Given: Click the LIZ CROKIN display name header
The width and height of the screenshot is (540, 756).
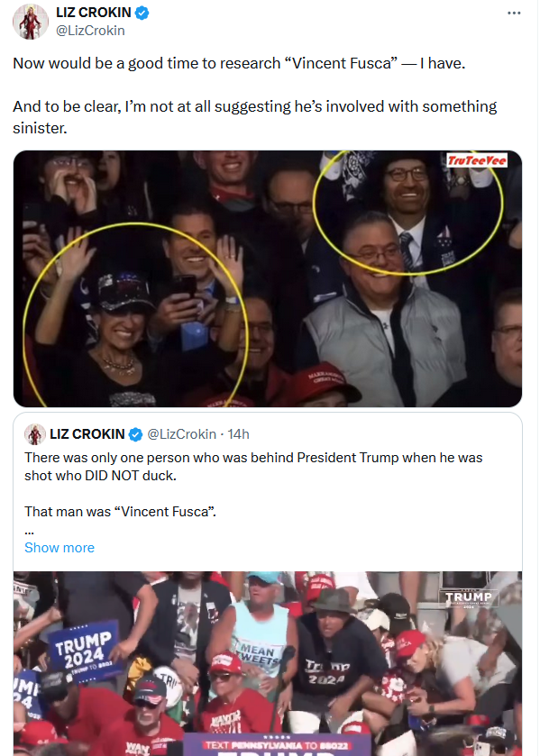Looking at the screenshot, I should (93, 13).
